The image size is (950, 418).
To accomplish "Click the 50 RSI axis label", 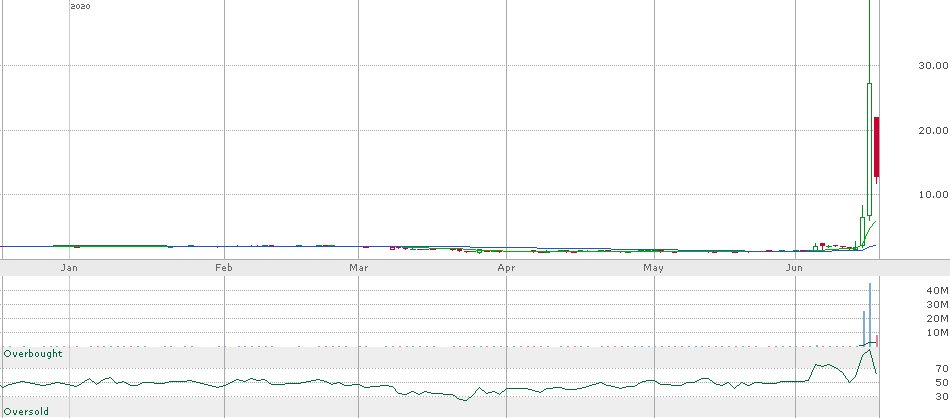I will (942, 382).
